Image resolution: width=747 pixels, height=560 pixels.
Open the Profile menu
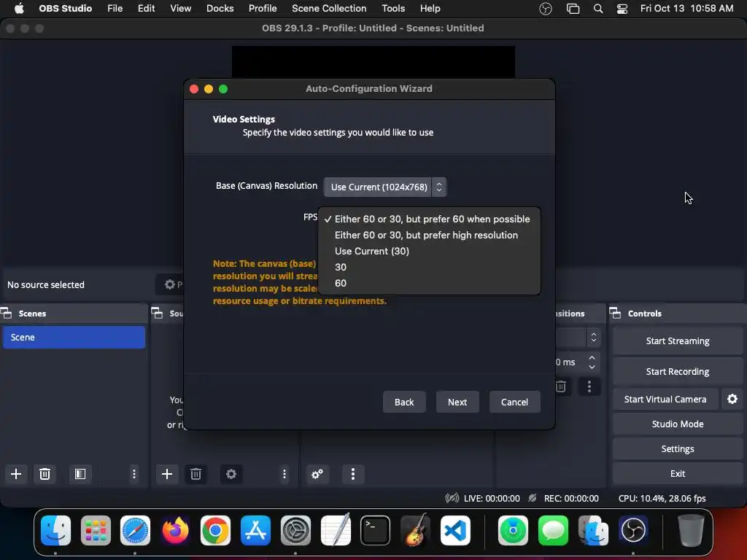click(x=263, y=9)
